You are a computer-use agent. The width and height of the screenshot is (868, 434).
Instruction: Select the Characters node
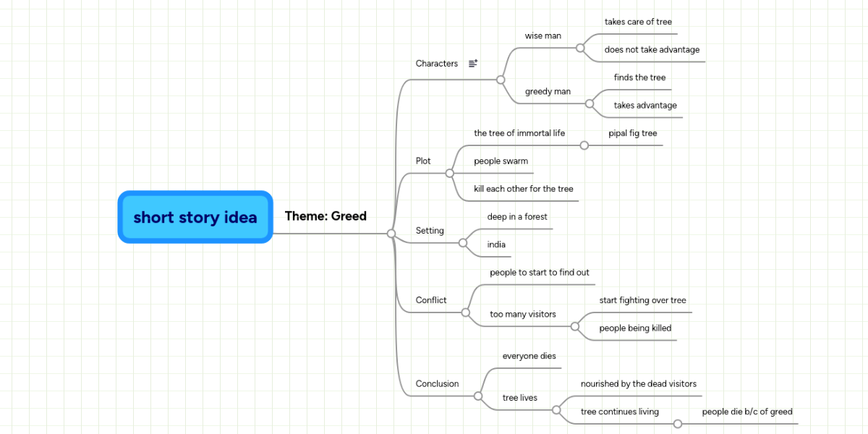click(x=436, y=64)
